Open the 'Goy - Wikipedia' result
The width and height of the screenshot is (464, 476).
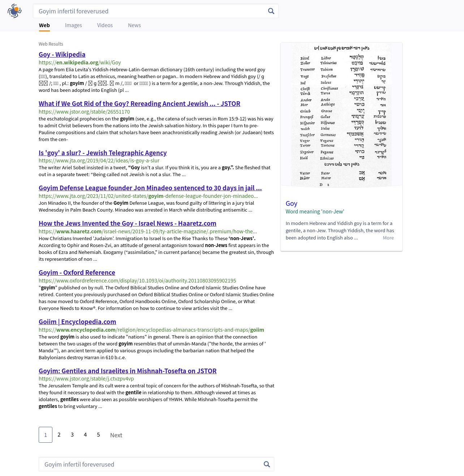62,54
